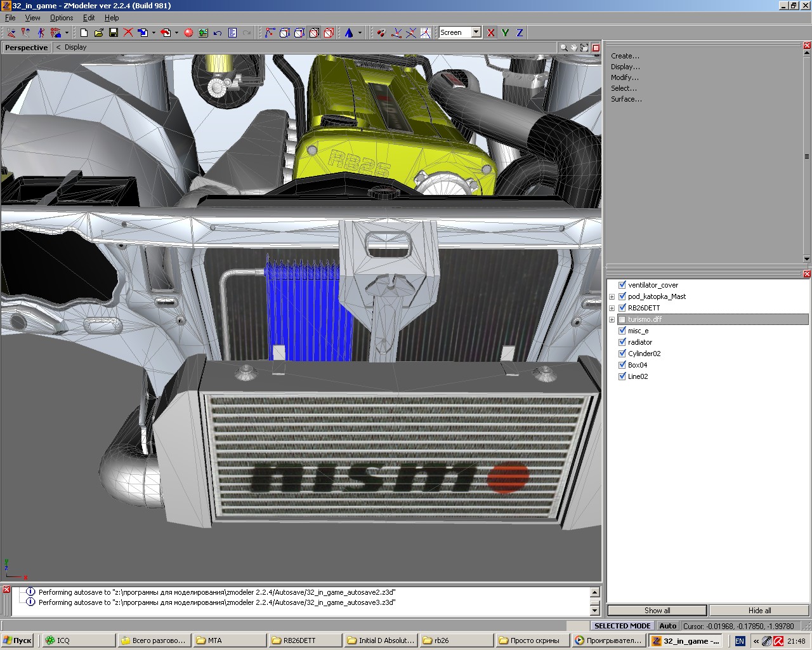The width and height of the screenshot is (812, 650).
Task: Open the selection toolbar dropdown arrow
Action: click(67, 32)
